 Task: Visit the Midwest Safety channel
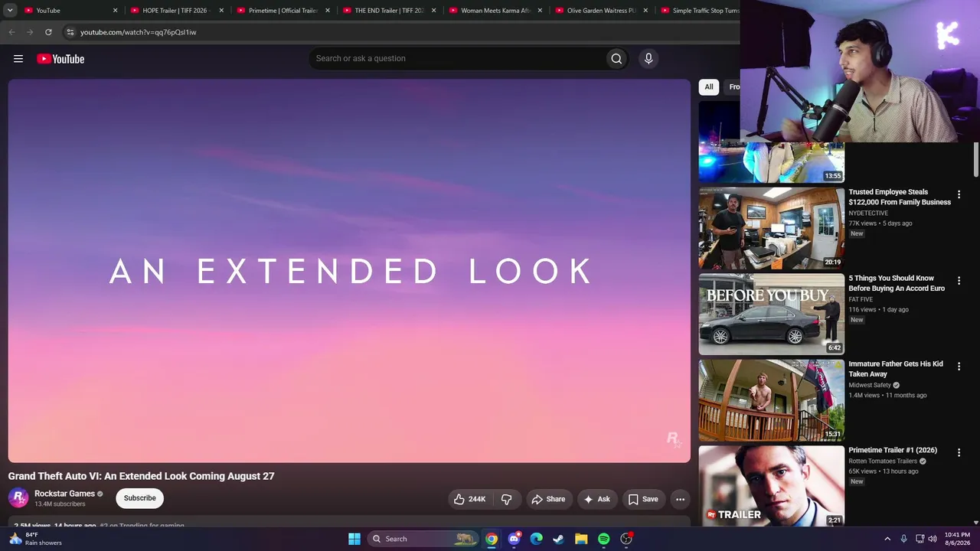(870, 386)
